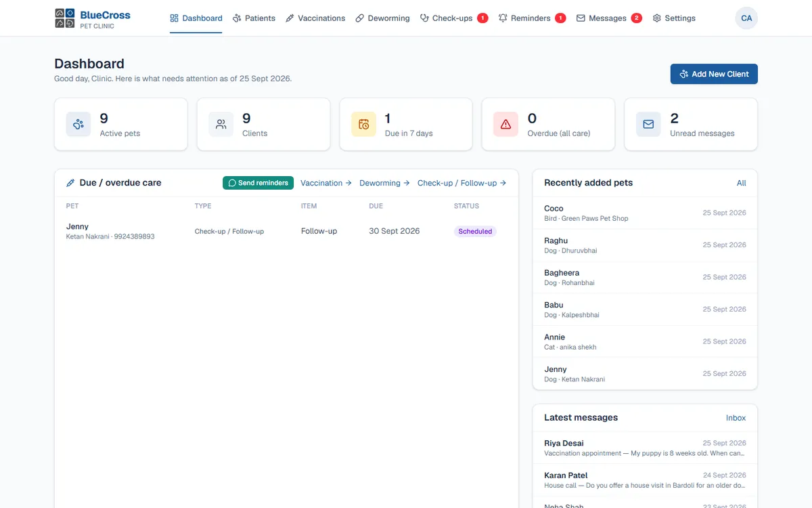Viewport: 812px width, 508px height.
Task: Click the Follow-up item cell
Action: click(x=319, y=231)
